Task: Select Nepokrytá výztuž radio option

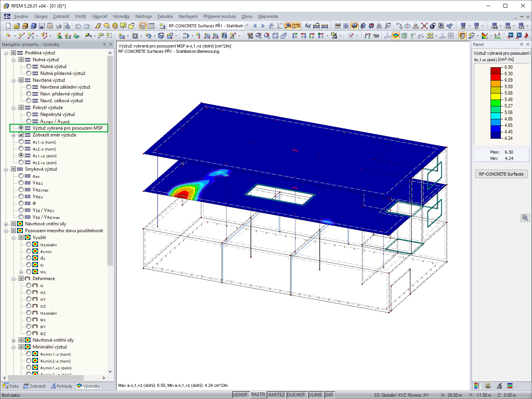Action: click(x=29, y=114)
